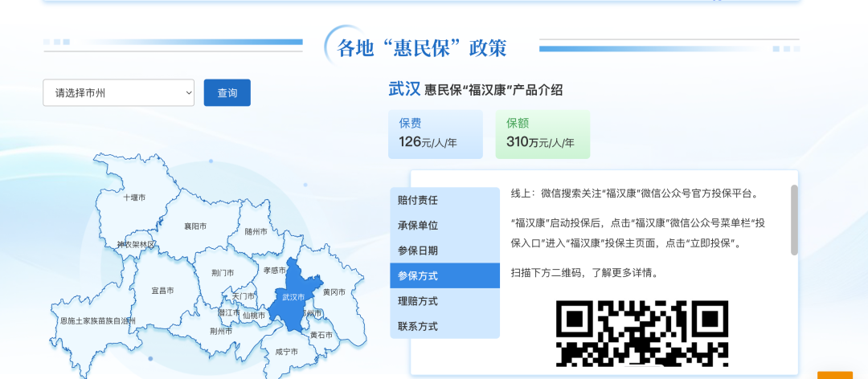Click the line starting 线上：微信搜索关注
The width and height of the screenshot is (868, 379).
634,194
